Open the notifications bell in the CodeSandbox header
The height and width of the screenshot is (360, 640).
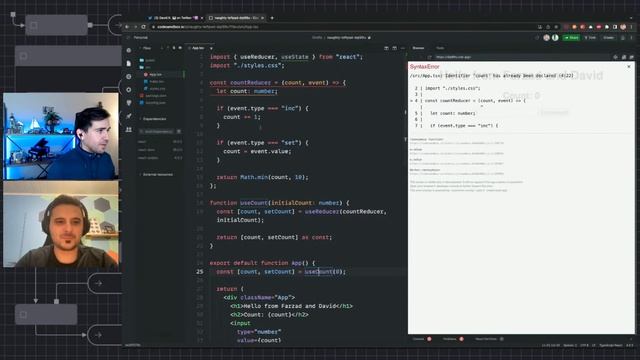coord(623,38)
